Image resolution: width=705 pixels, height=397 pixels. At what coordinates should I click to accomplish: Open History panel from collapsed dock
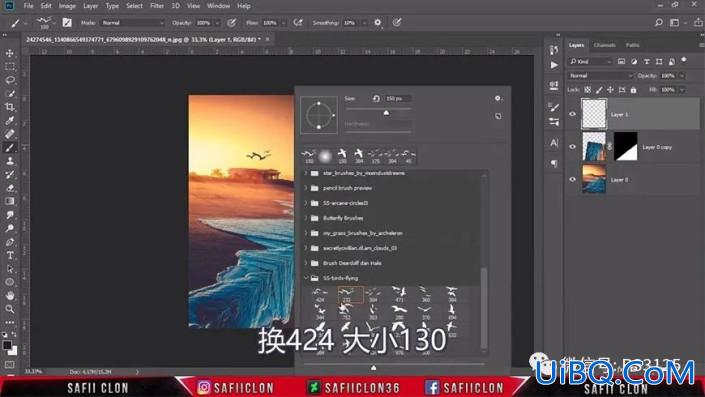[x=554, y=50]
